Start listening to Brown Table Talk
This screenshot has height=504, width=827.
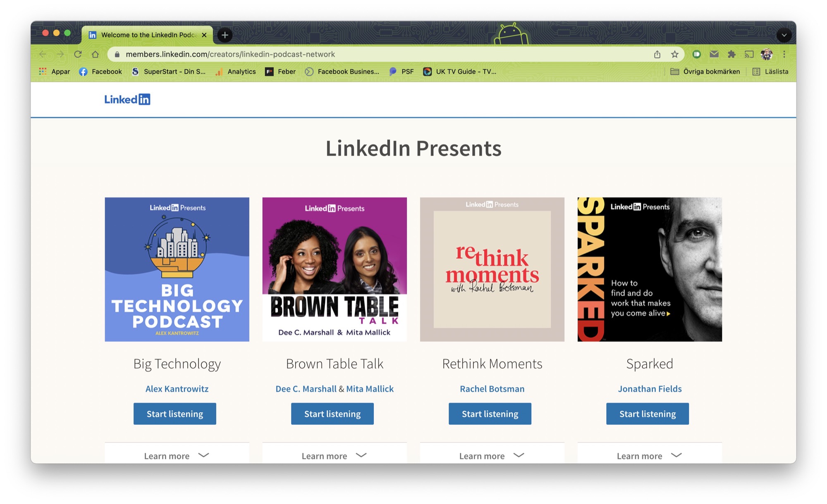[x=332, y=414]
